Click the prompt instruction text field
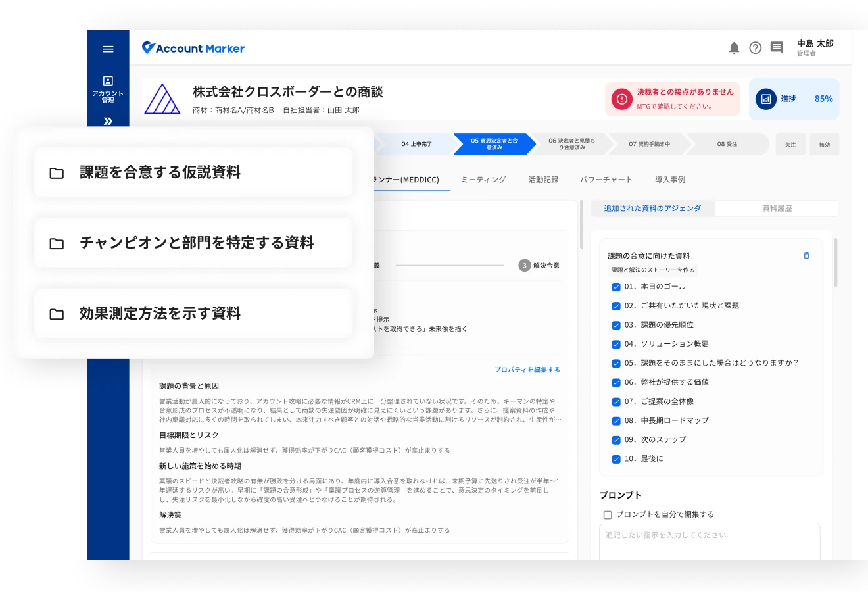Image resolution: width=868 pixels, height=592 pixels. pyautogui.click(x=709, y=541)
